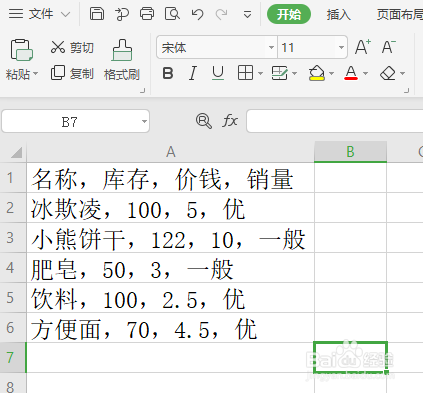Click the Print icon

(147, 14)
